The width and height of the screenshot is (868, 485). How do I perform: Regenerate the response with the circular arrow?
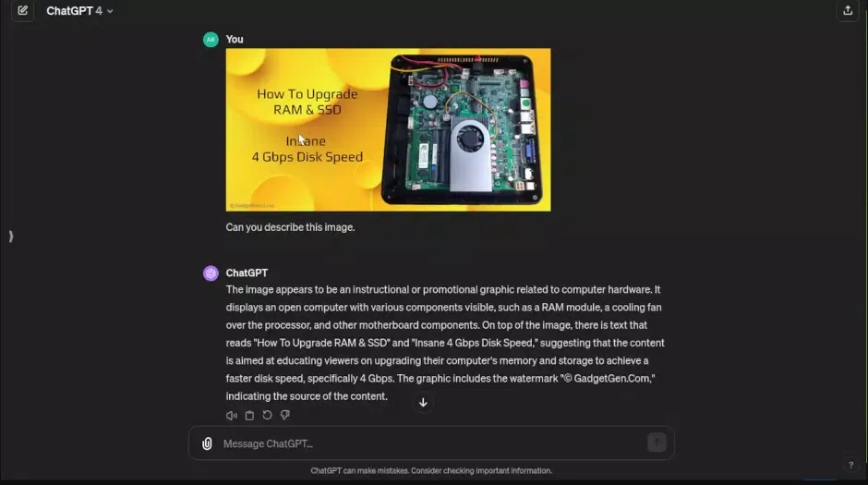(x=268, y=415)
